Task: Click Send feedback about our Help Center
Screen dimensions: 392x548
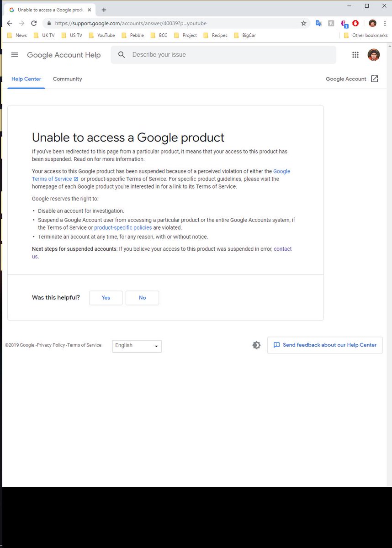Action: [325, 345]
